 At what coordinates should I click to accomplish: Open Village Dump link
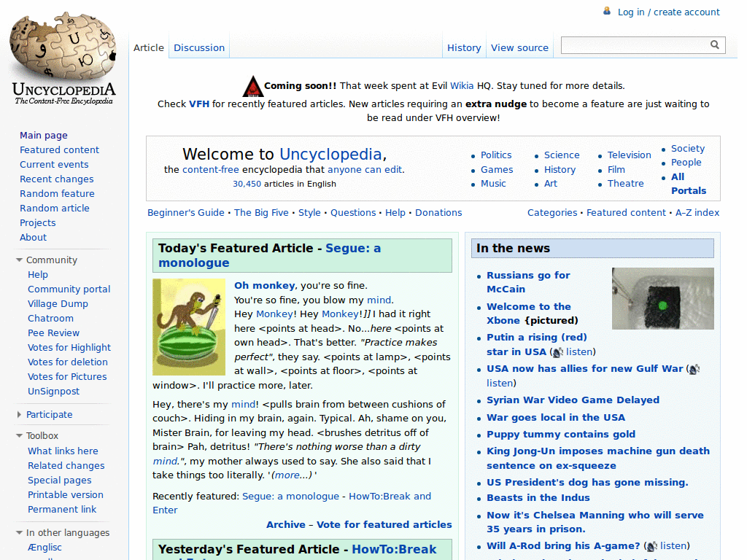58,304
